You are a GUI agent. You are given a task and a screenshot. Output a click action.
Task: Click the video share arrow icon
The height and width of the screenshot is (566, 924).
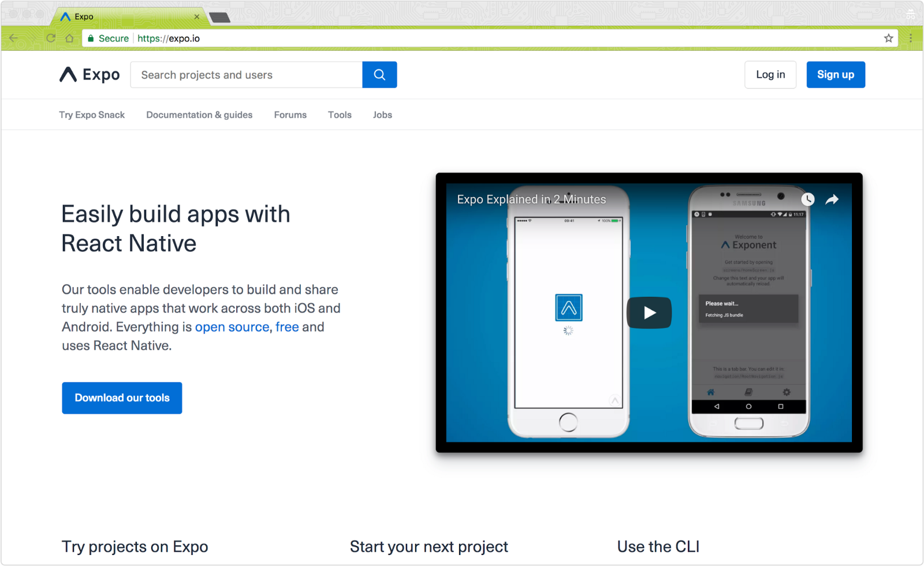click(832, 199)
